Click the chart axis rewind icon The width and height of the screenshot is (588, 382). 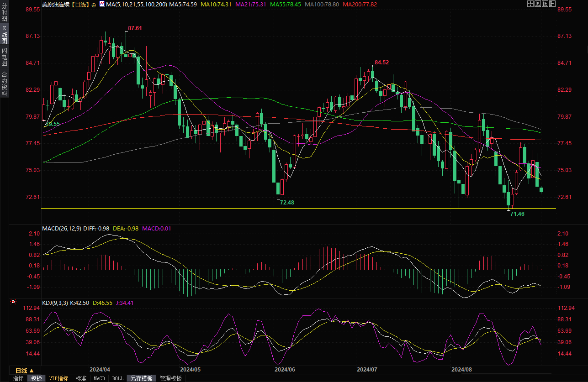pyautogui.click(x=538, y=4)
